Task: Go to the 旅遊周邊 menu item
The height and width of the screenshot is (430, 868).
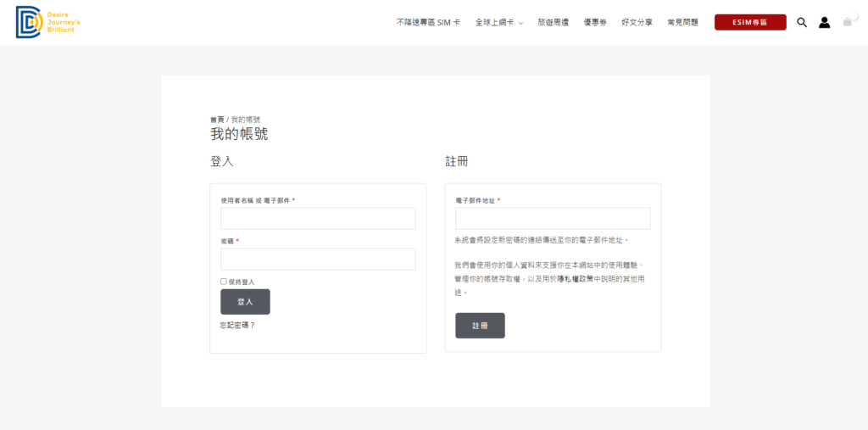Action: click(553, 22)
